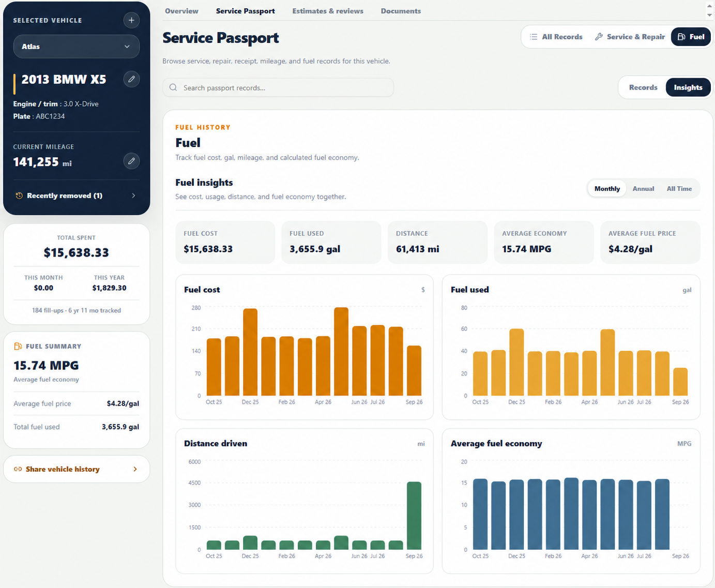Switch to Records view
The height and width of the screenshot is (588, 715).
click(643, 87)
